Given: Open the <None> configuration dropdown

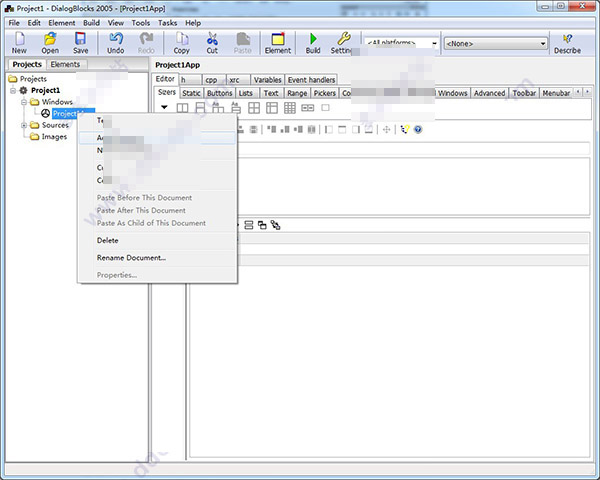Looking at the screenshot, I should coord(496,44).
